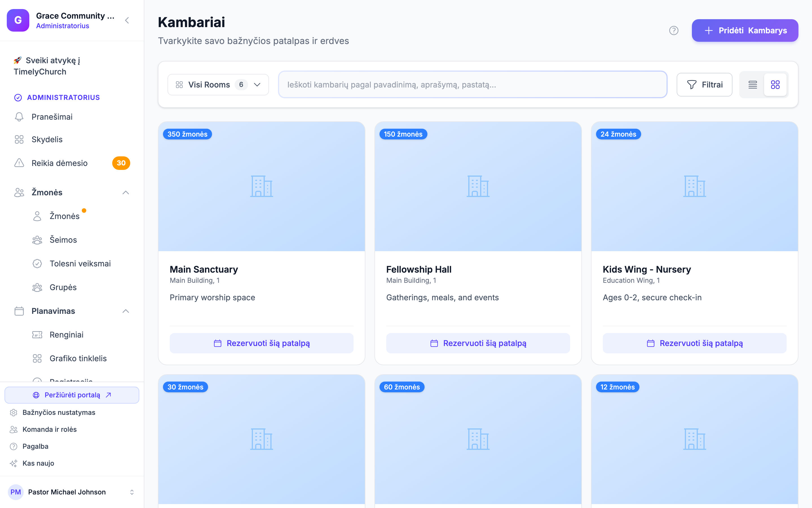Click the building icon on Fellowship Hall card
Image resolution: width=812 pixels, height=508 pixels.
tap(478, 186)
